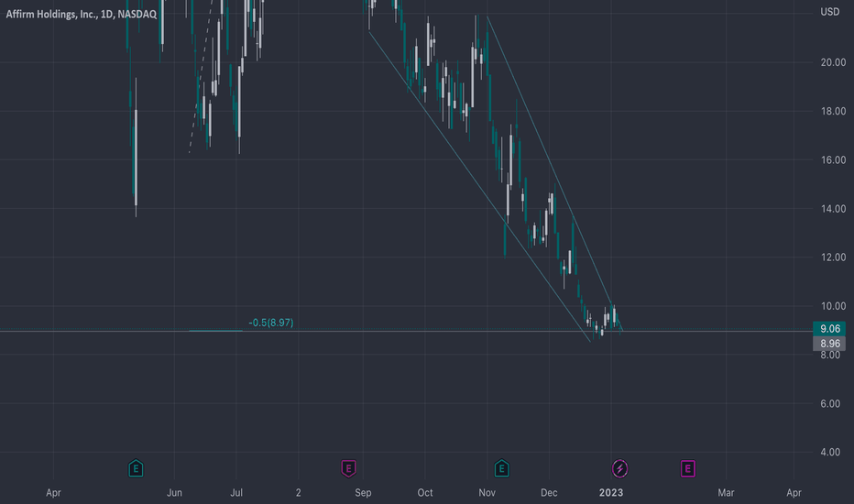Select the green earnings icon under November
The width and height of the screenshot is (854, 504).
[x=501, y=468]
